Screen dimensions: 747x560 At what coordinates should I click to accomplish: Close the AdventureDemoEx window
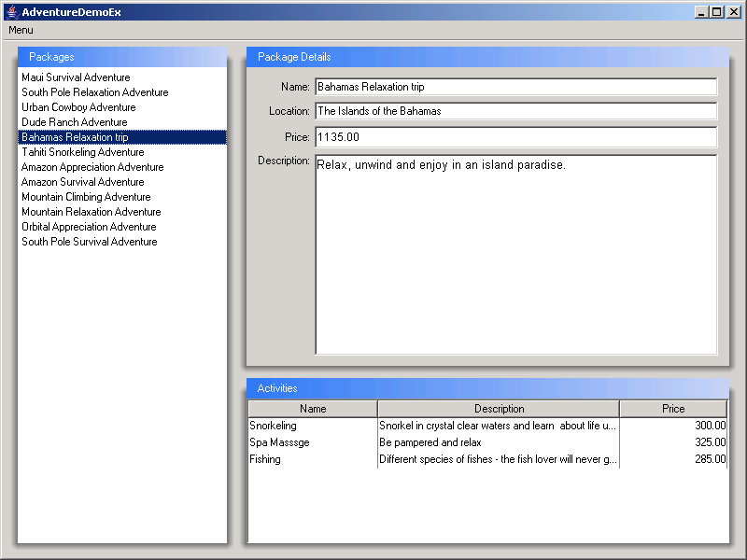[733, 12]
